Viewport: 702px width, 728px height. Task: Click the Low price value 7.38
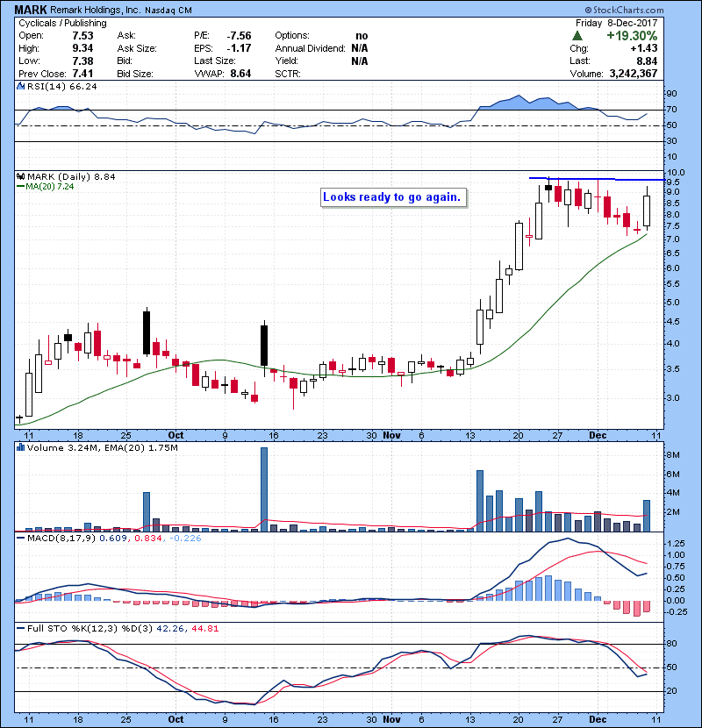pos(82,61)
